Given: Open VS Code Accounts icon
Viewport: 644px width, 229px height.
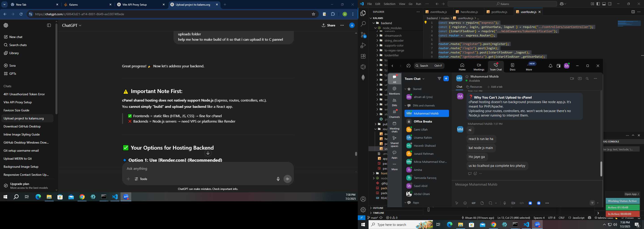Looking at the screenshot, I should (x=363, y=199).
